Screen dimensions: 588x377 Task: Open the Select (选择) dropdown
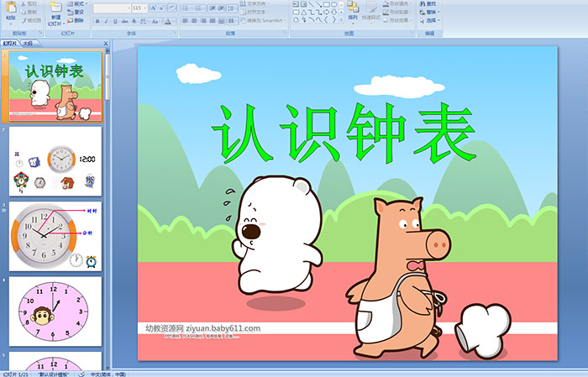pyautogui.click(x=430, y=20)
